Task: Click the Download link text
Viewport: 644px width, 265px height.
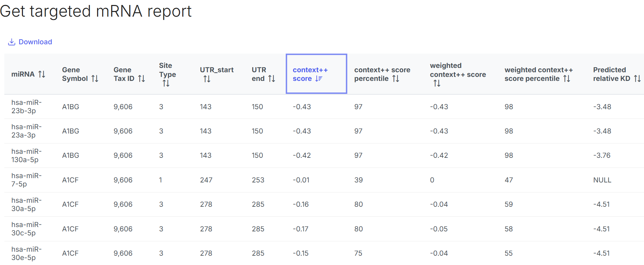Action: 35,42
